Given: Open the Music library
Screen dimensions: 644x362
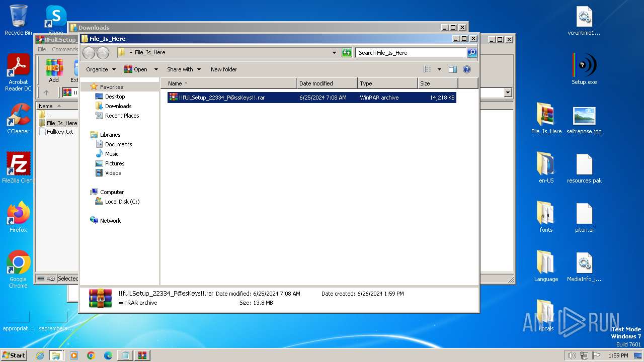Looking at the screenshot, I should point(112,154).
